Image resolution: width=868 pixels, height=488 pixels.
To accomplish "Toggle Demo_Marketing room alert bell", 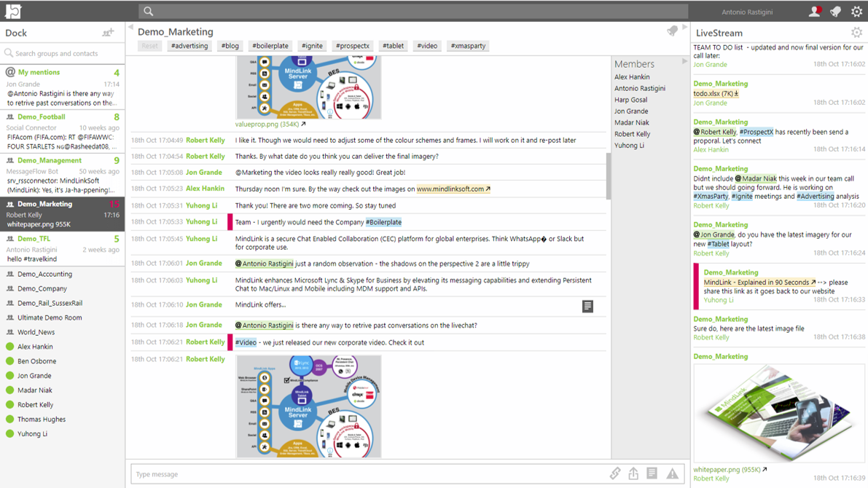I will [x=672, y=31].
